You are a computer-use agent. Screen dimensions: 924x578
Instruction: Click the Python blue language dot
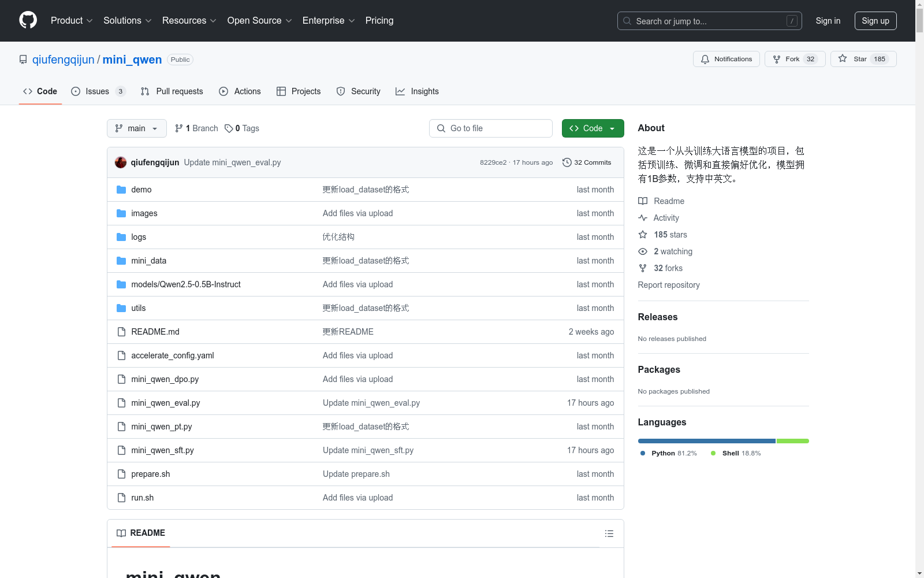[x=643, y=453]
